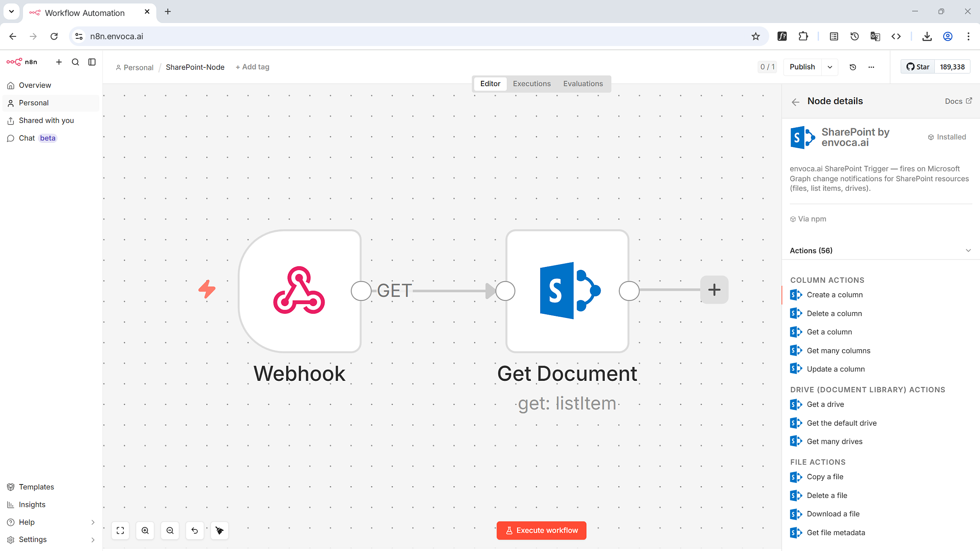Click the Webhook trigger lightning bolt icon
This screenshot has height=551, width=980.
tap(207, 289)
